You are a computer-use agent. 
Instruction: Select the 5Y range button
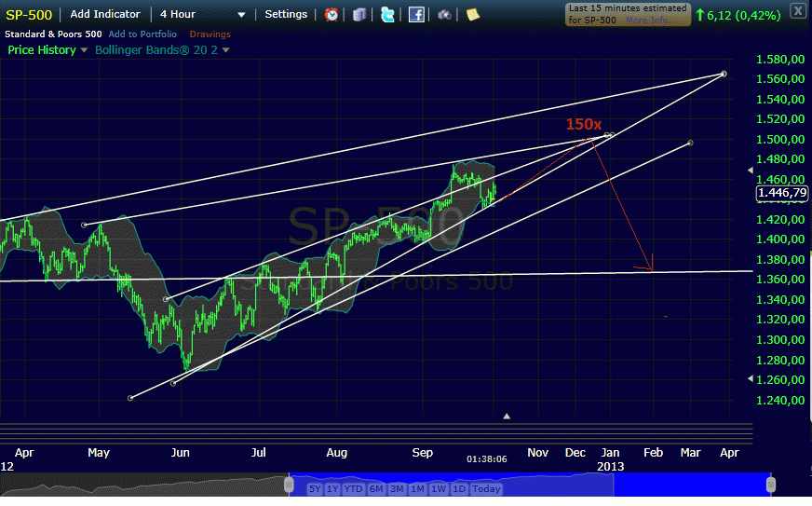[x=315, y=489]
